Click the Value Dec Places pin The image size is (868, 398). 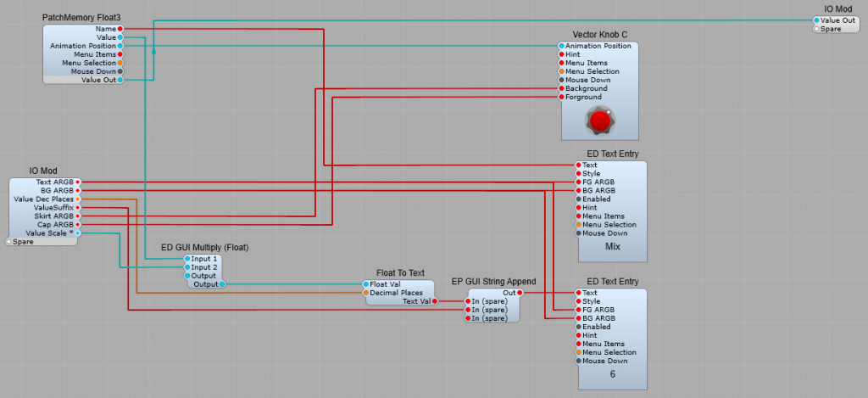pyautogui.click(x=78, y=199)
